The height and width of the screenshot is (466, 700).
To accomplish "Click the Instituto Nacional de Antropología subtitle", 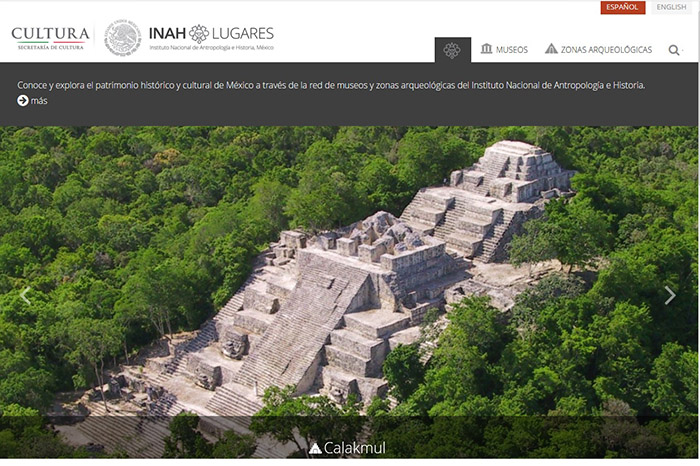I will click(x=211, y=47).
